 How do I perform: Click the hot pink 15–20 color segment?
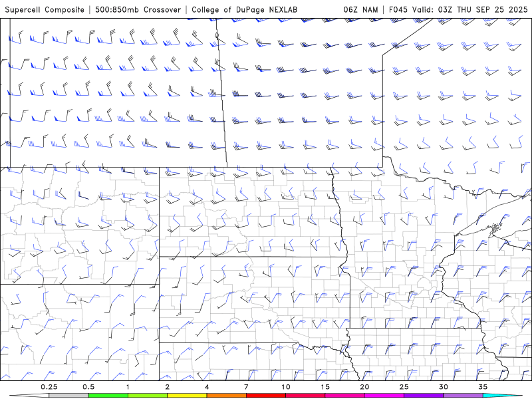(344, 396)
